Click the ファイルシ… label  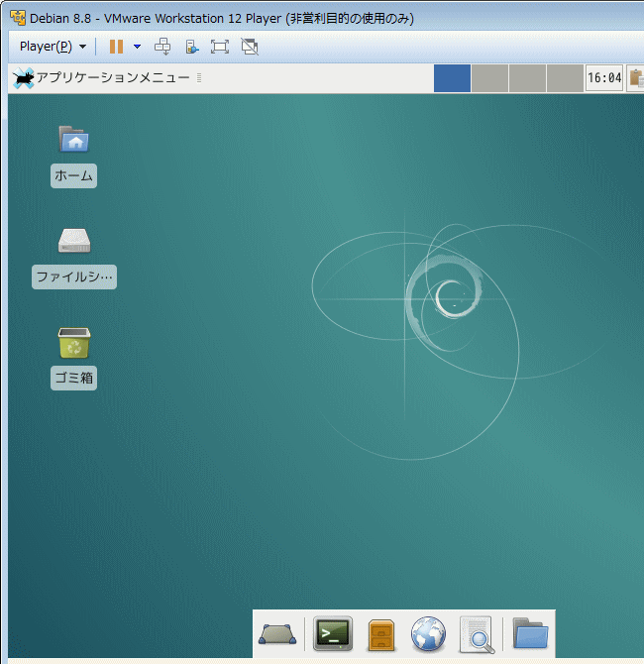(74, 277)
